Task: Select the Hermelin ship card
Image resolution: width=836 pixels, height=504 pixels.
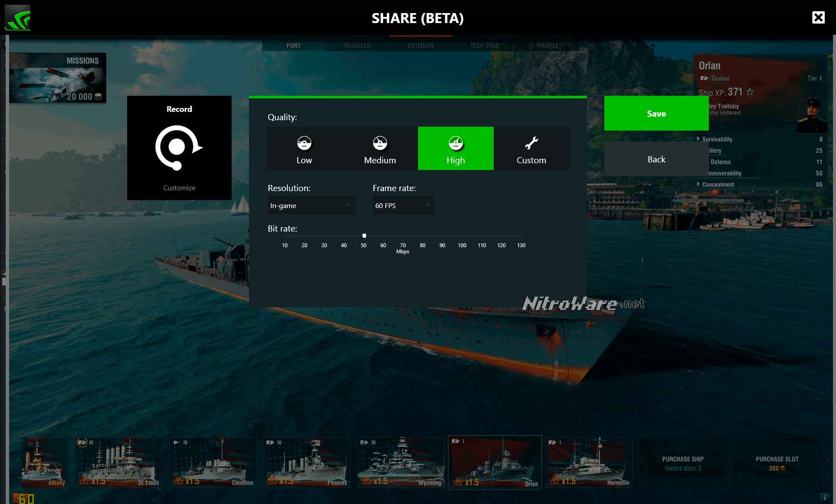Action: (589, 462)
